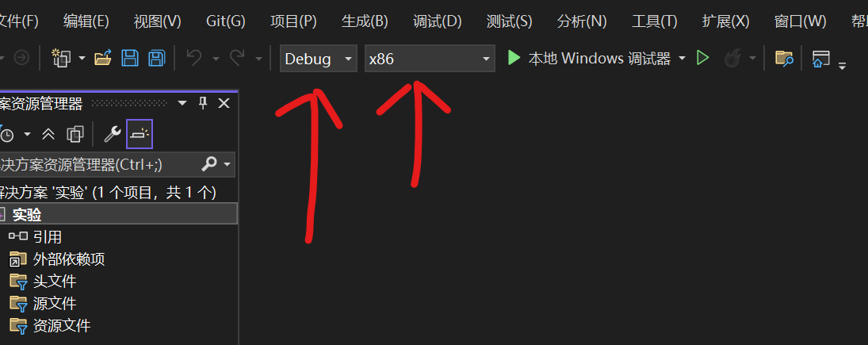Start without debugging using the hollow green arrow
This screenshot has height=345, width=868.
(702, 58)
